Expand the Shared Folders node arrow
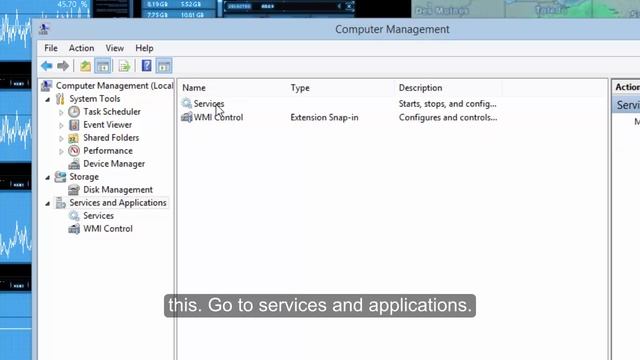This screenshot has height=360, width=640. pos(61,138)
